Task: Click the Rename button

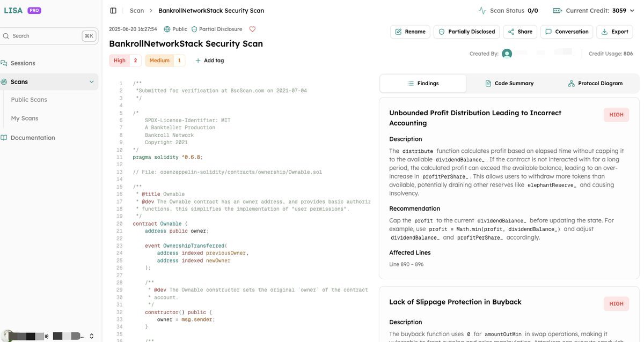Action: 411,32
